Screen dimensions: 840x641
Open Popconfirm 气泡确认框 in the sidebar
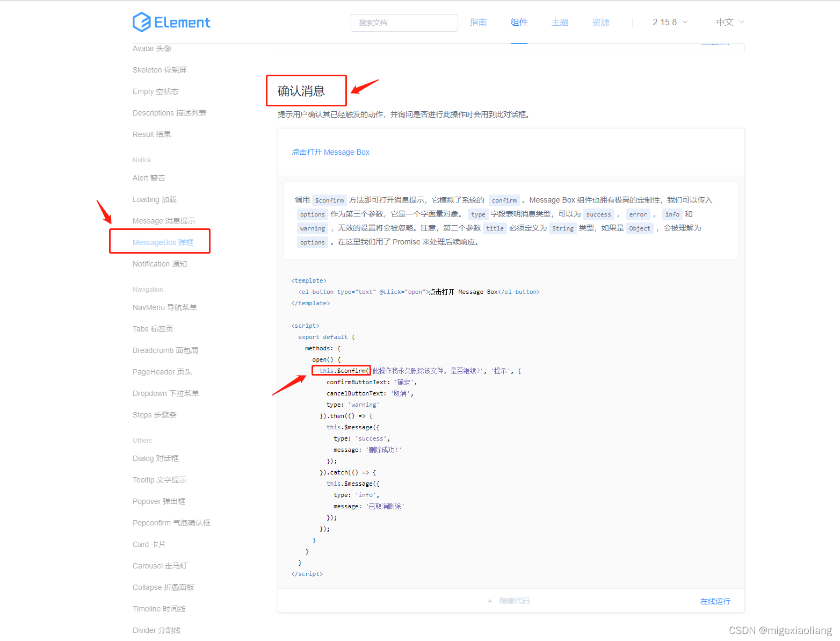click(x=171, y=523)
